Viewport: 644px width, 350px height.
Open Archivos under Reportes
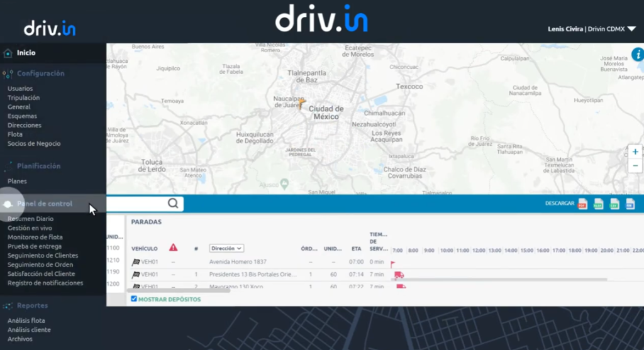pyautogui.click(x=19, y=339)
